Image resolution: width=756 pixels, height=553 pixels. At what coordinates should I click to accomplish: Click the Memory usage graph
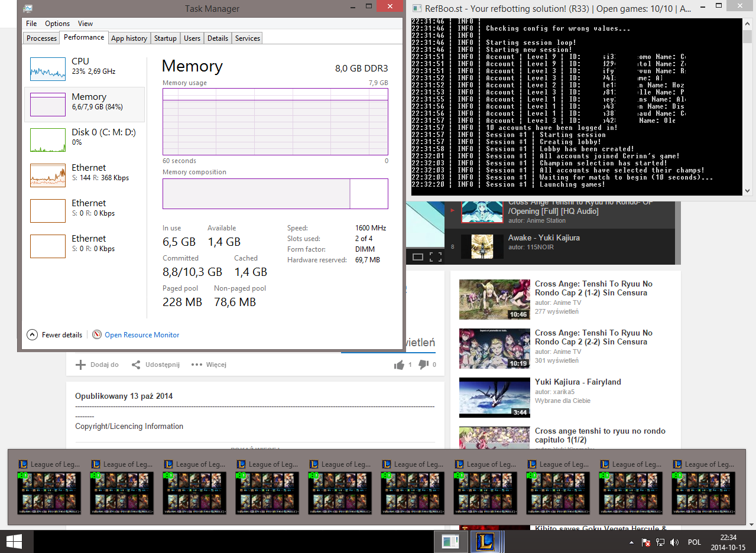[275, 122]
